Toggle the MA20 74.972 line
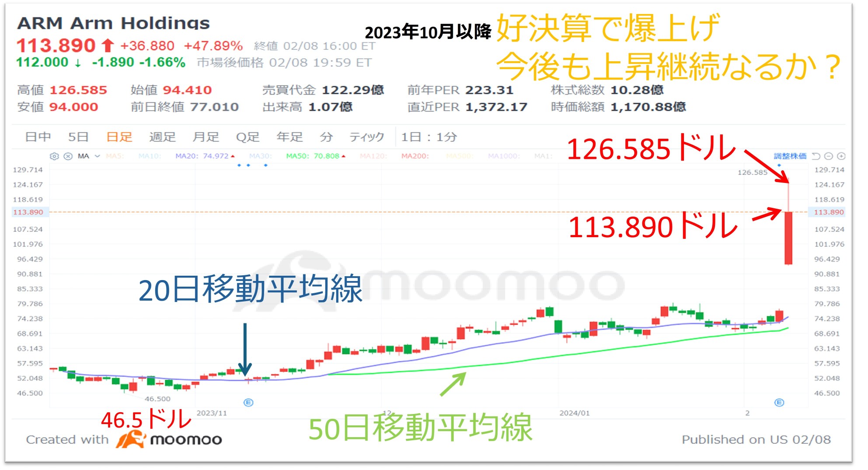868x470 pixels. coord(205,156)
